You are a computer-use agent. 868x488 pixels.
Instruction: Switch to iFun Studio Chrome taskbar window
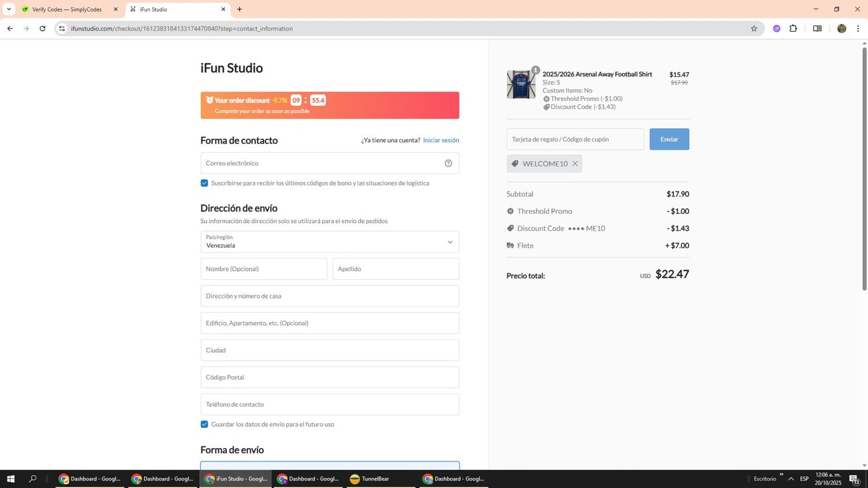click(236, 479)
